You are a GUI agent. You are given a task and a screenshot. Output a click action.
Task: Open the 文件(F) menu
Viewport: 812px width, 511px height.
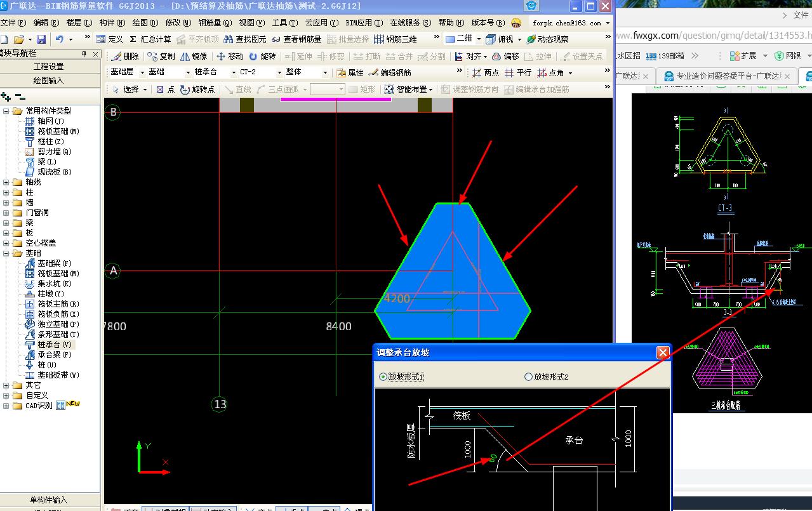13,23
